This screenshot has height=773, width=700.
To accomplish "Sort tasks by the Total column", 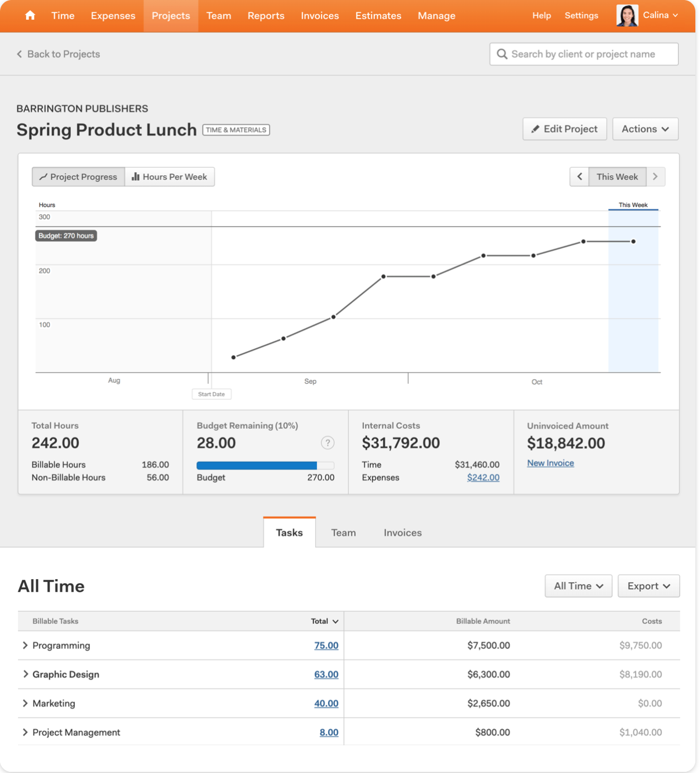I will coord(324,621).
